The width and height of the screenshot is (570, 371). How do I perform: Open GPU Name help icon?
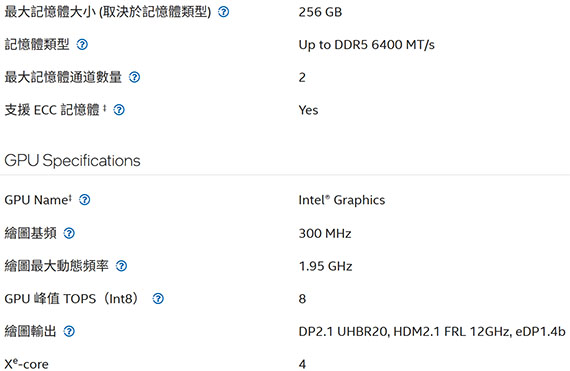point(85,200)
